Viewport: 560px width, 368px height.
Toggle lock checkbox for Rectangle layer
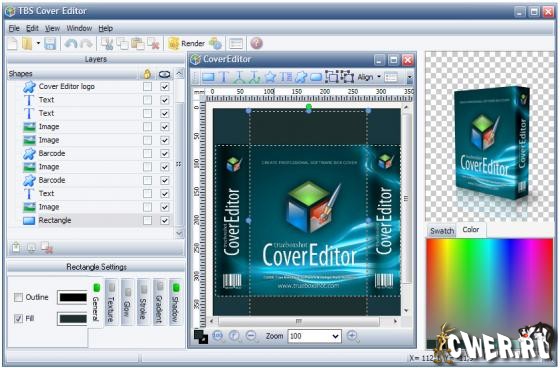point(147,220)
